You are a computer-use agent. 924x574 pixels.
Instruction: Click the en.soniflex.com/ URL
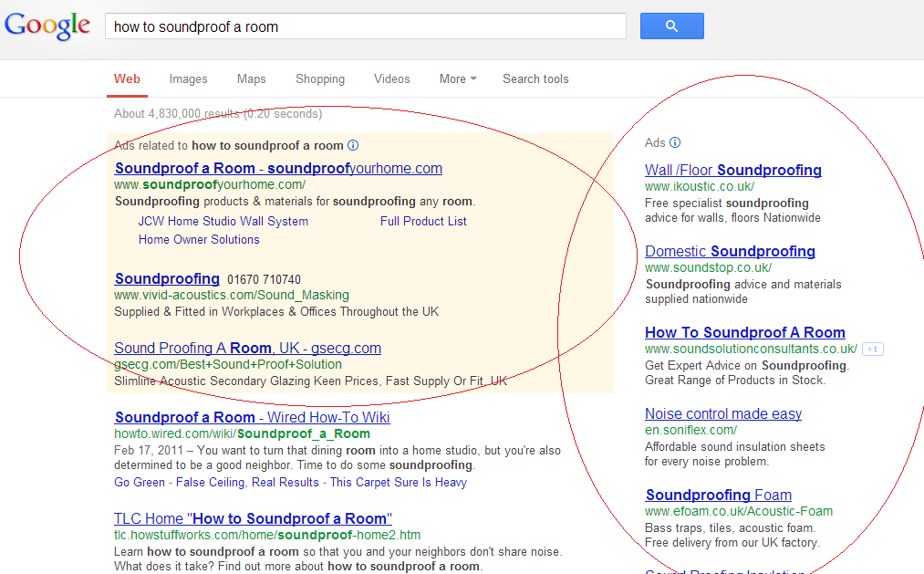pyautogui.click(x=690, y=430)
